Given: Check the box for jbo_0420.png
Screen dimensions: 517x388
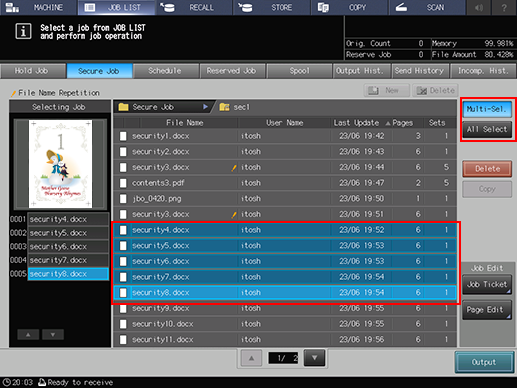Looking at the screenshot, I should tap(123, 199).
